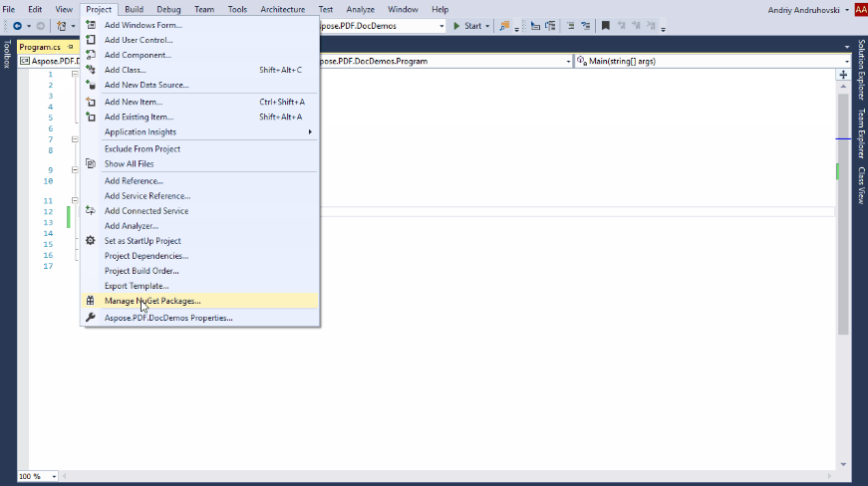
Task: Click the Add Class icon
Action: coord(91,70)
